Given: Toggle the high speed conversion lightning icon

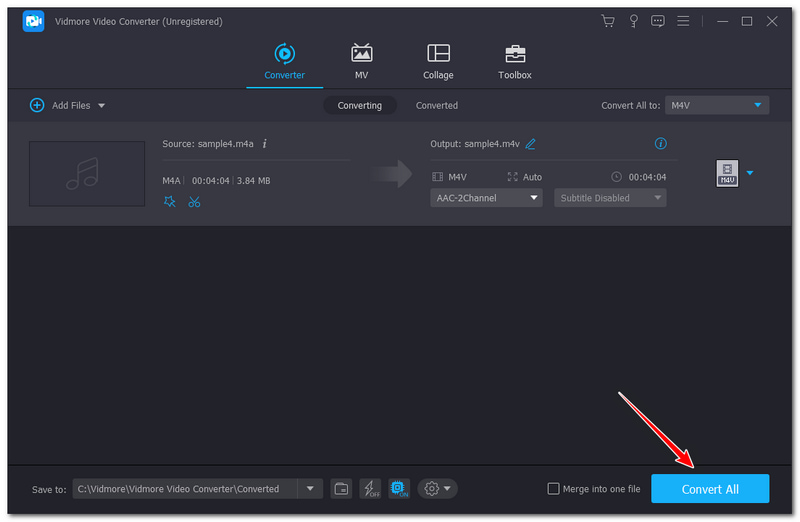Looking at the screenshot, I should (x=370, y=489).
